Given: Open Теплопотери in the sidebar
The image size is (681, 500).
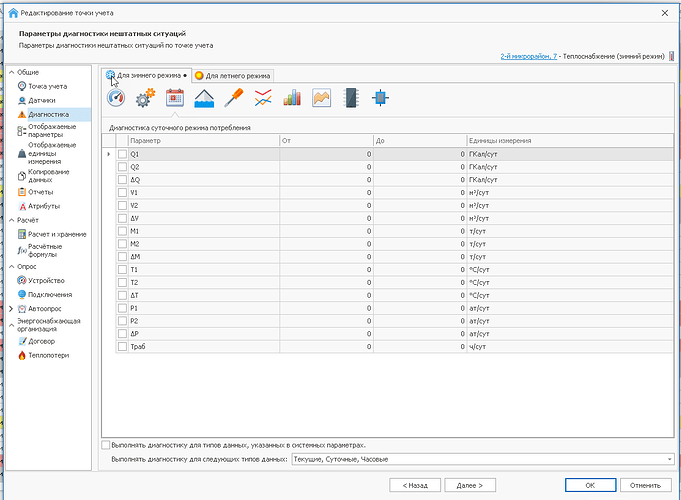Looking at the screenshot, I should (x=48, y=355).
